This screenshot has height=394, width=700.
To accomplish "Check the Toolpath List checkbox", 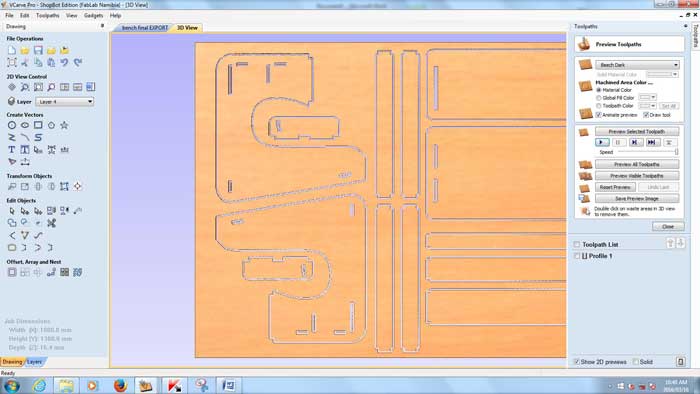I will (577, 245).
